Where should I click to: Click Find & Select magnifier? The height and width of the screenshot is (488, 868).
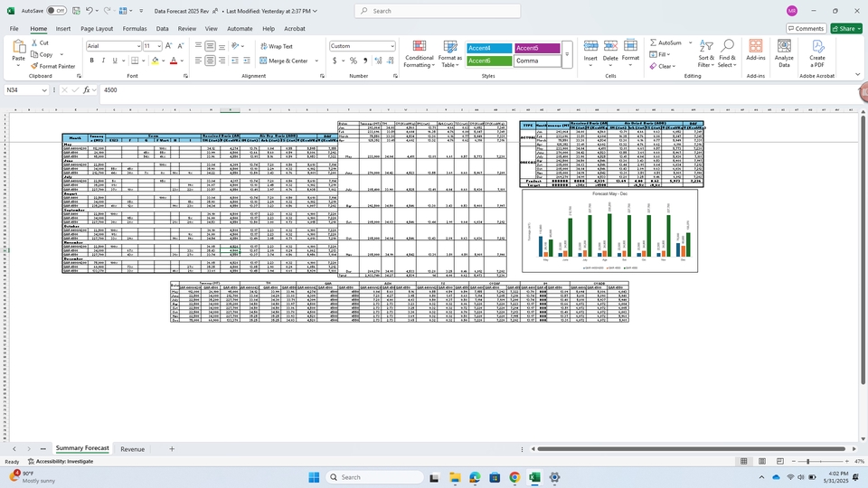(x=727, y=46)
